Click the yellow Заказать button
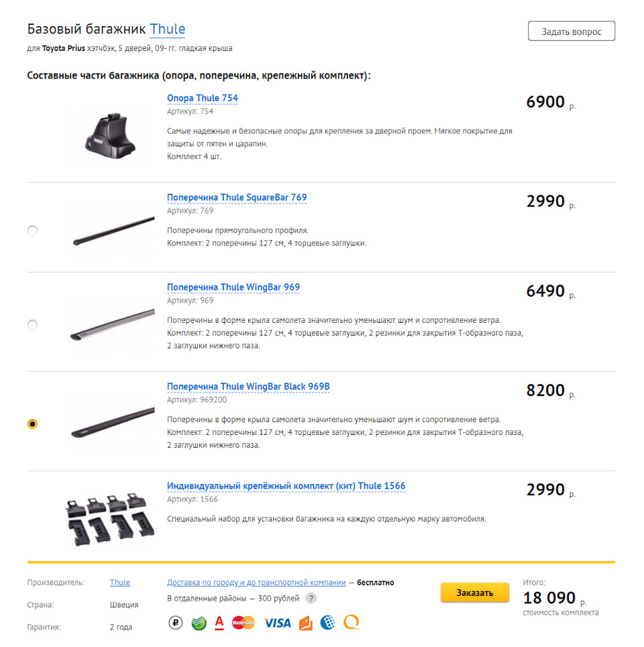This screenshot has width=644, height=647. click(x=474, y=593)
